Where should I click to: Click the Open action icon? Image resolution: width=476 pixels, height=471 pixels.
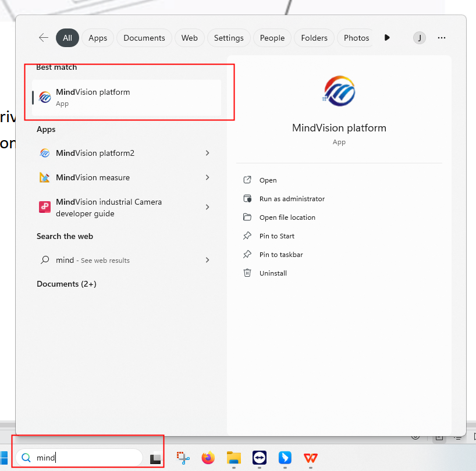pyautogui.click(x=247, y=180)
